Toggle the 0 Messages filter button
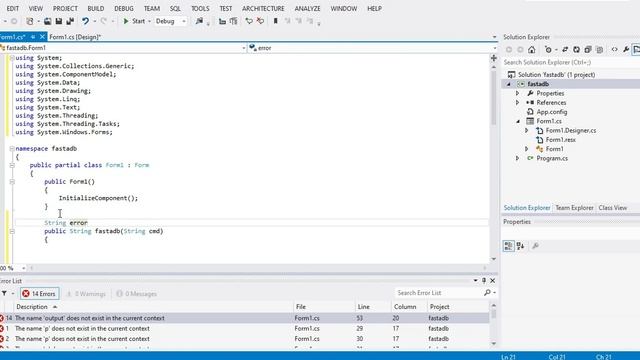 136,293
